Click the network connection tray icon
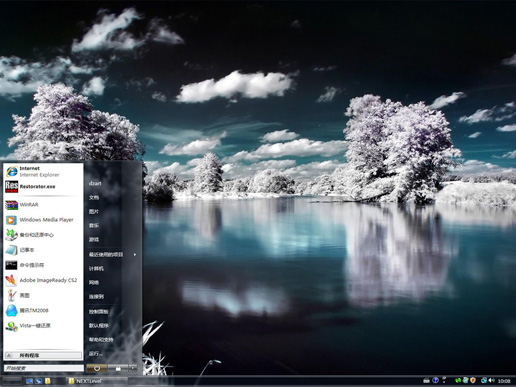Screen dimensions: 516x387 [x=484, y=380]
